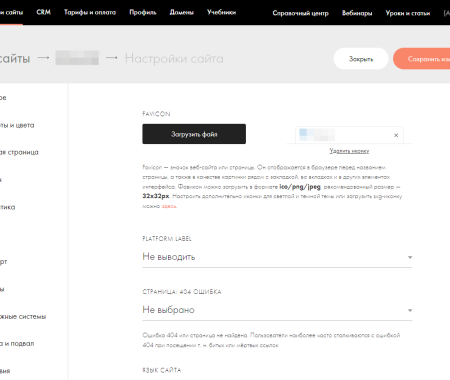450x380 pixels.
Task: Go to Тарифы и оплата
Action: 90,12
